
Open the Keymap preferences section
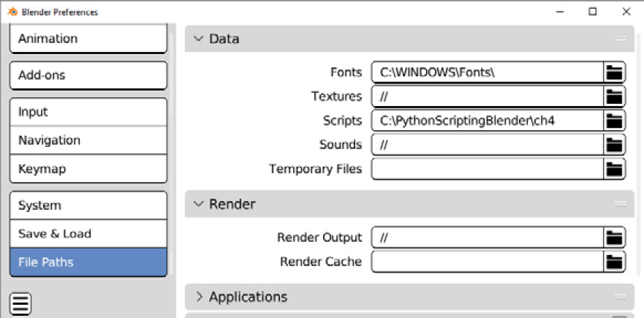88,169
